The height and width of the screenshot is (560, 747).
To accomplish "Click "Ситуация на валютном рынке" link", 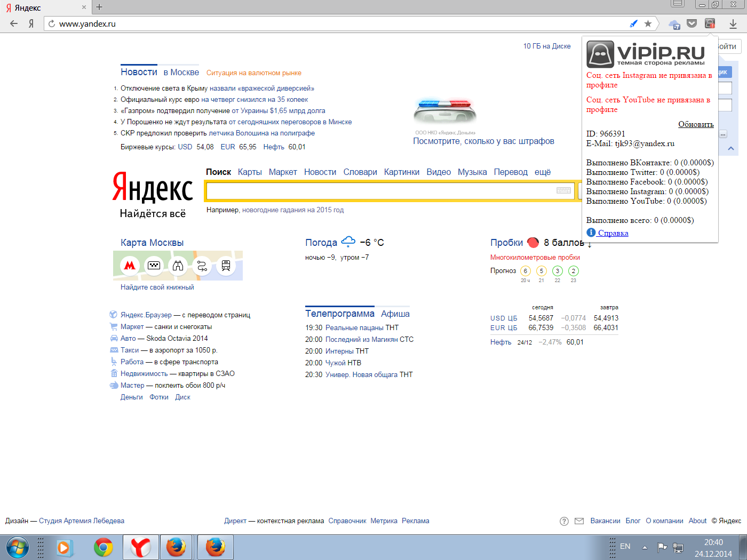I will [x=254, y=73].
